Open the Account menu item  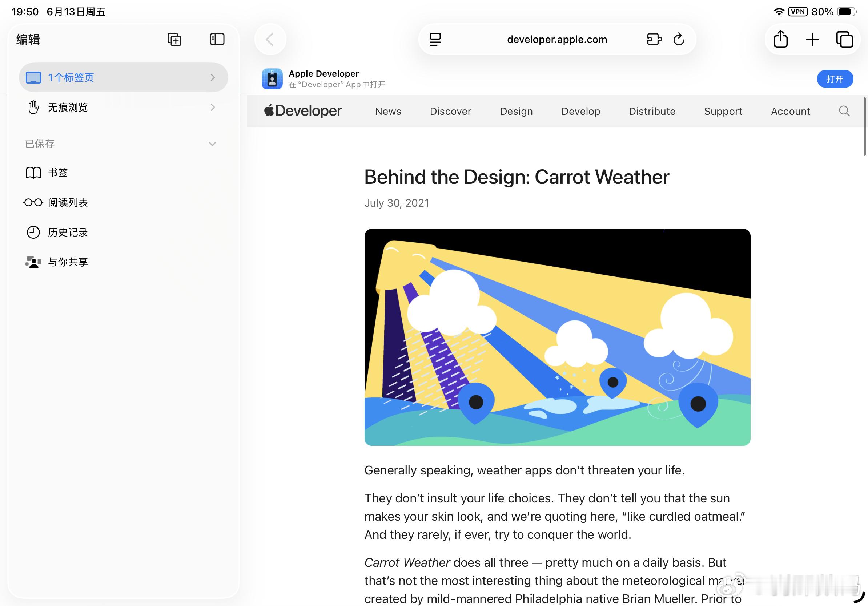tap(791, 111)
